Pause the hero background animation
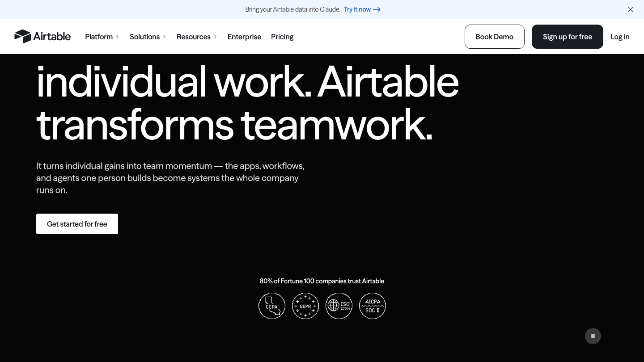Viewport: 644px width, 362px height. (x=593, y=336)
